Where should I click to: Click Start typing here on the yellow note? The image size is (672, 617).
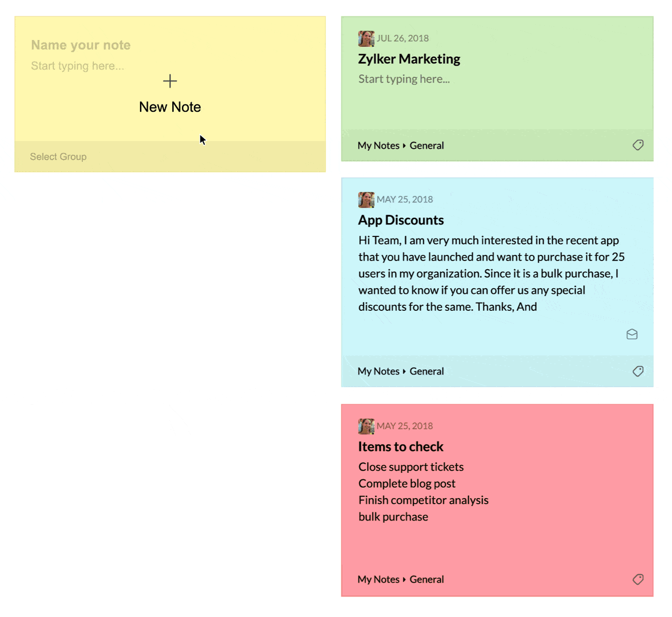click(77, 66)
